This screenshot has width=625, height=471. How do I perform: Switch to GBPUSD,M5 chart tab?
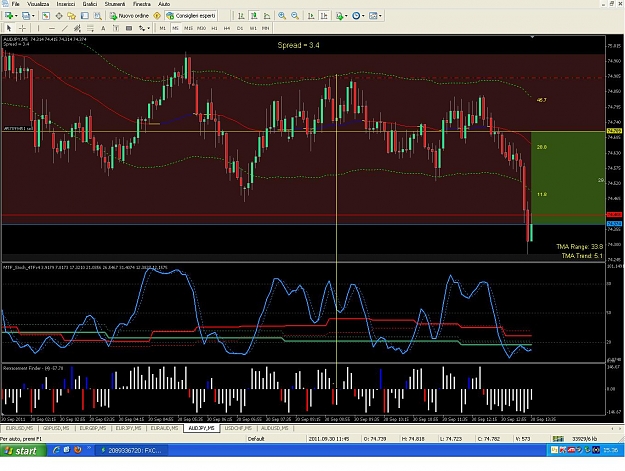point(56,428)
